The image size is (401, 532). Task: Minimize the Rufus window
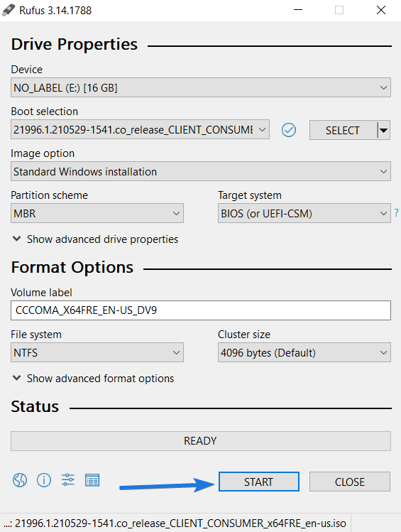298,10
